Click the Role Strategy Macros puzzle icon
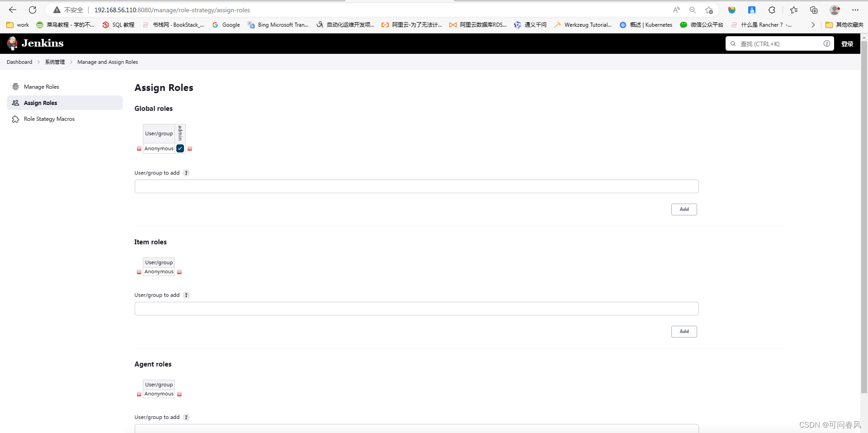This screenshot has height=433, width=868. (16, 119)
